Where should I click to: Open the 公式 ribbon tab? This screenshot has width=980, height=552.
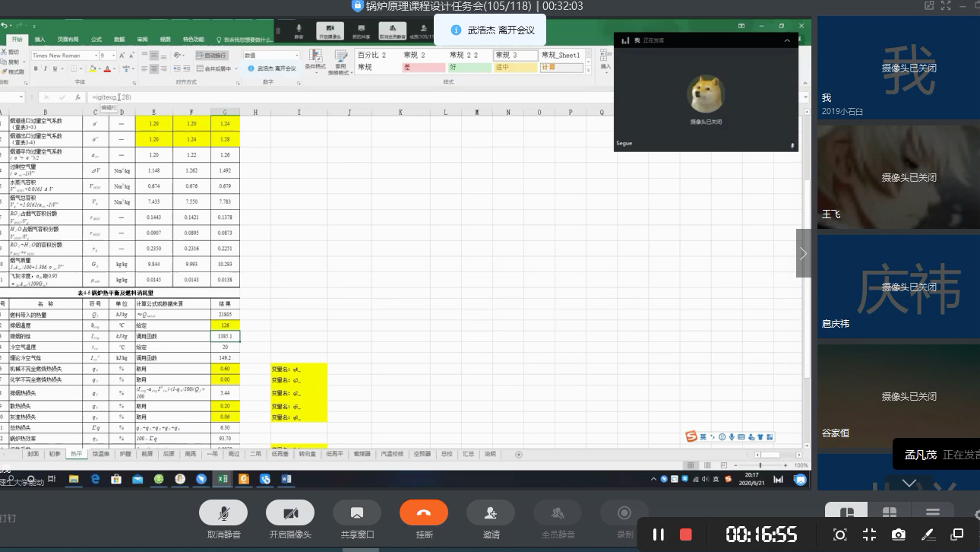coord(96,39)
